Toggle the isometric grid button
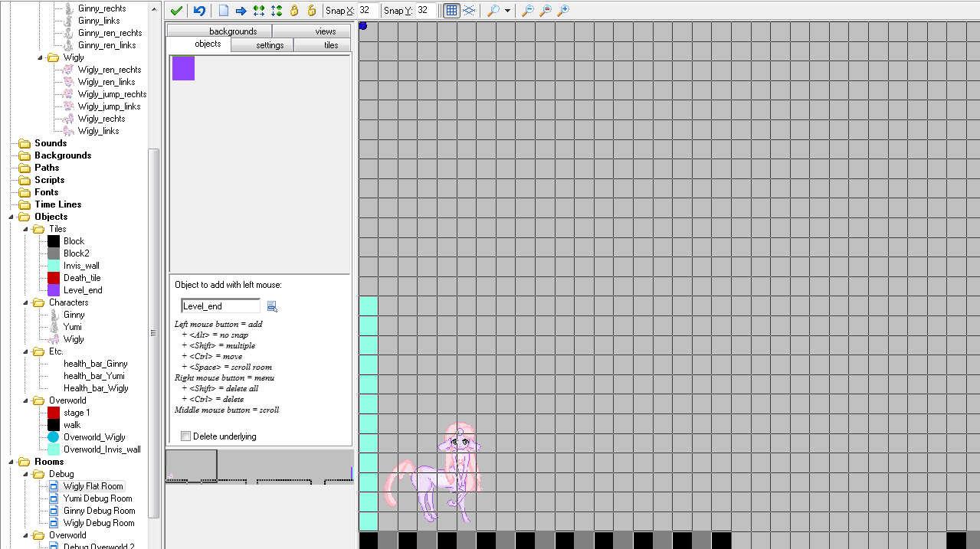 468,11
